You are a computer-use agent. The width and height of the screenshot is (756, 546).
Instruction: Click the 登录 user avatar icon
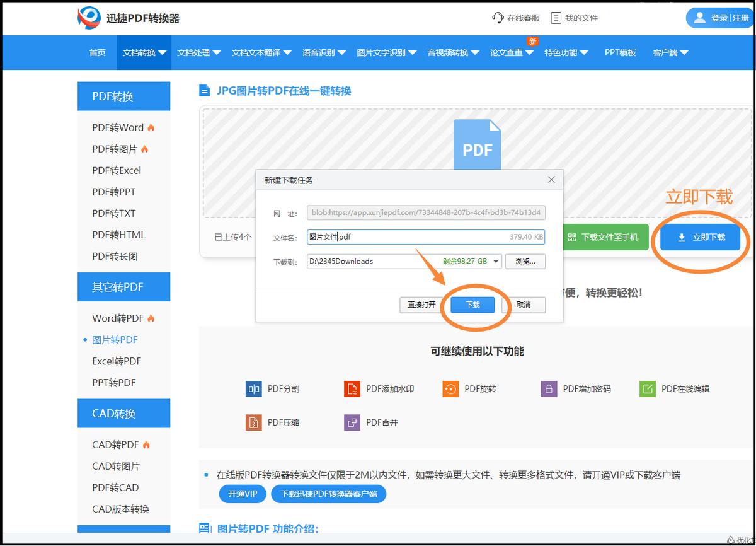coord(701,18)
